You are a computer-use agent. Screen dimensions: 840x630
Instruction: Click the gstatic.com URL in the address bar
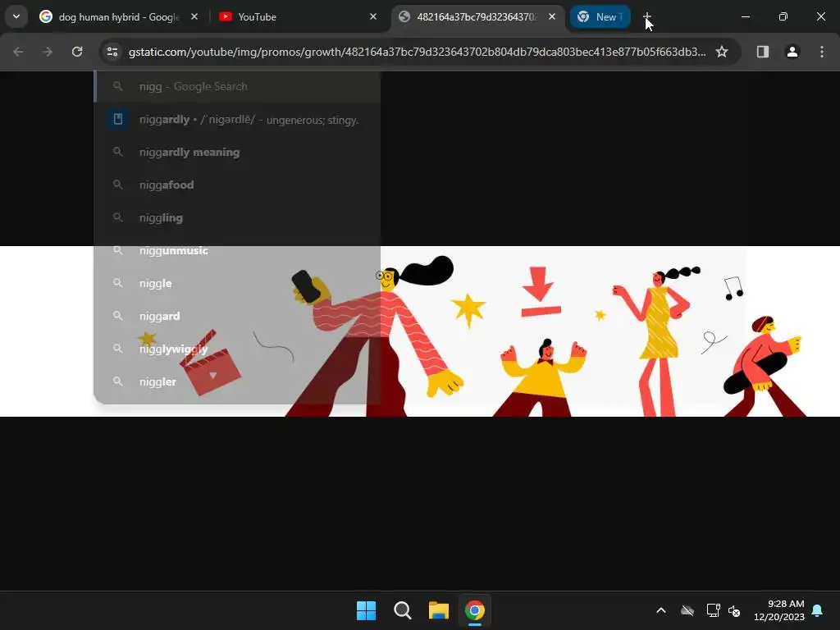click(x=417, y=52)
